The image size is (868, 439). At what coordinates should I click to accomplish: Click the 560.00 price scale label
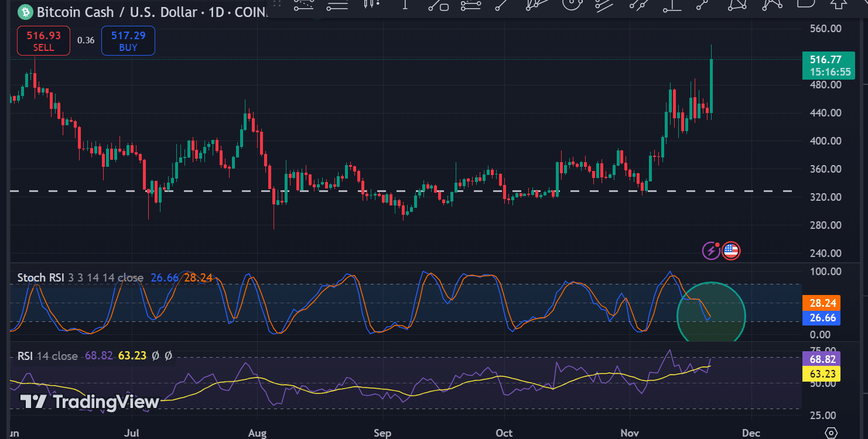[826, 29]
